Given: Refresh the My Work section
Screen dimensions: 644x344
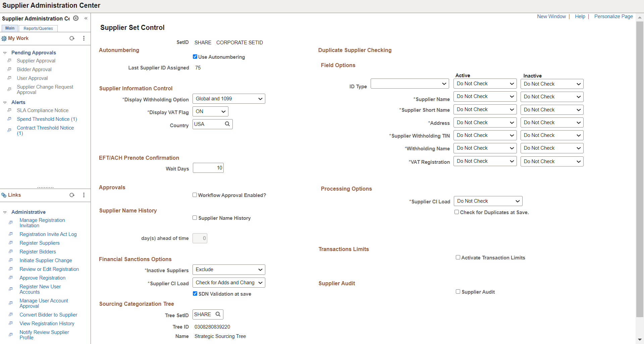Looking at the screenshot, I should click(x=72, y=38).
